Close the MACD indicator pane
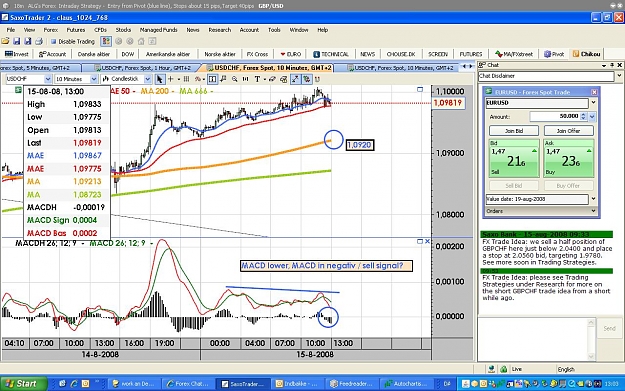This screenshot has height=391, width=625. click(x=427, y=241)
